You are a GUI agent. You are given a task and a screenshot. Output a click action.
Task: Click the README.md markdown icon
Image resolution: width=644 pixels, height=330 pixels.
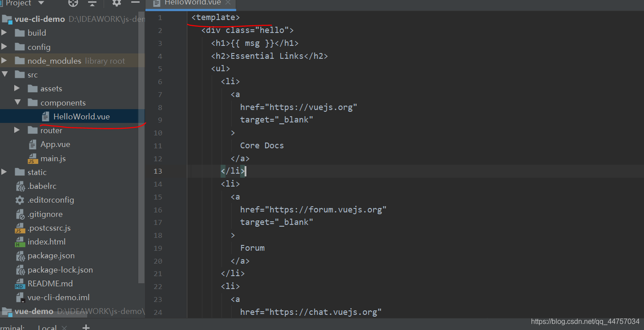(x=20, y=284)
